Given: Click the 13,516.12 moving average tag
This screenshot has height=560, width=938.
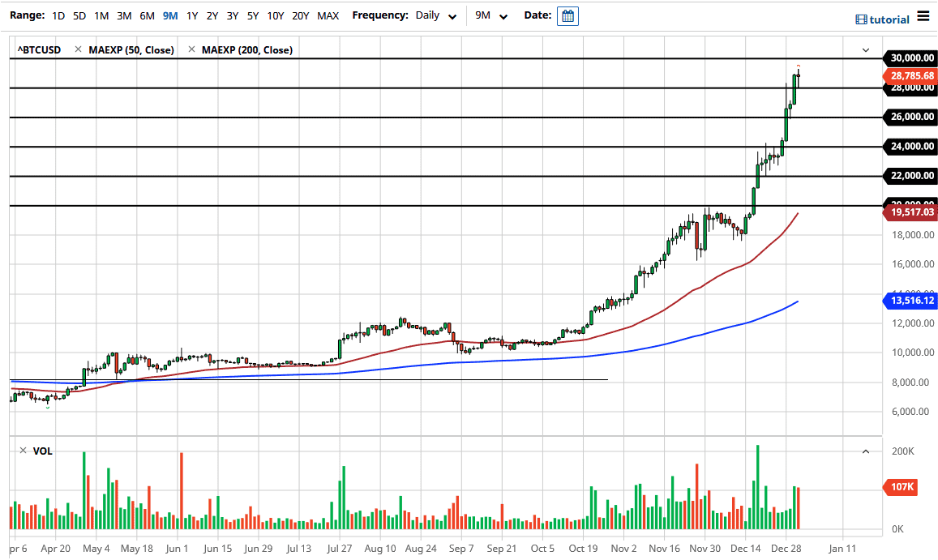Looking at the screenshot, I should point(910,301).
